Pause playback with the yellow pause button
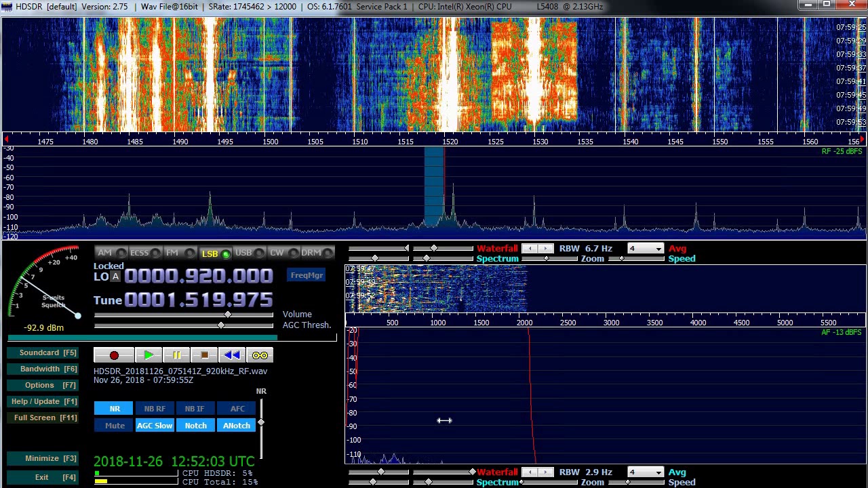The height and width of the screenshot is (488, 868). click(x=176, y=355)
